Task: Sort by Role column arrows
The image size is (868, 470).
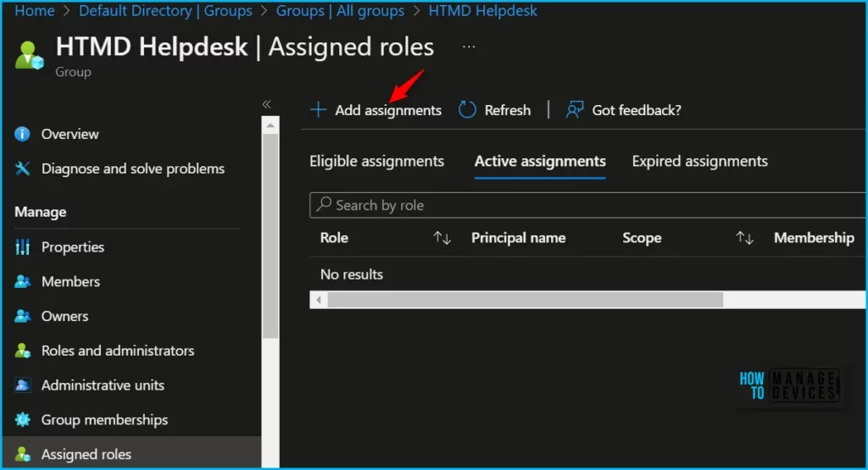Action: [442, 238]
